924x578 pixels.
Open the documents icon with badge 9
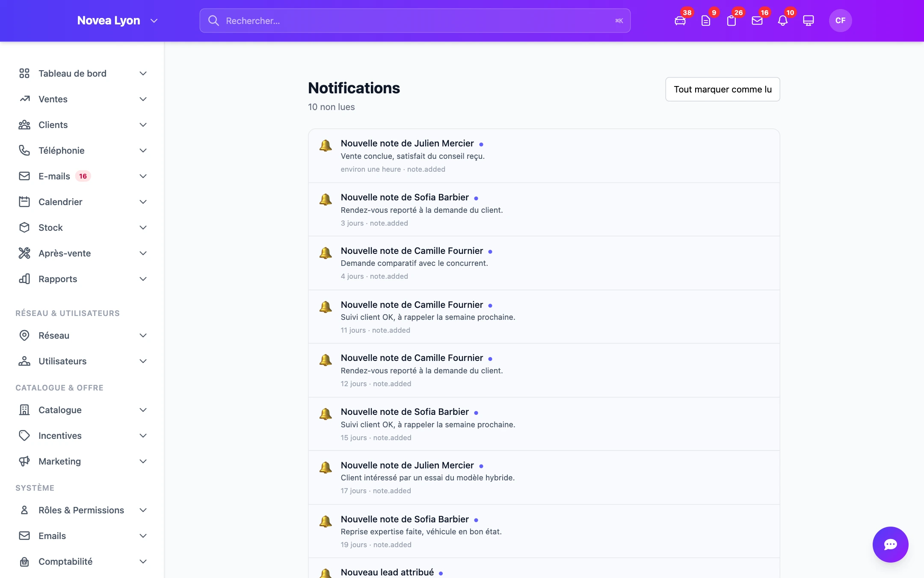pos(706,21)
